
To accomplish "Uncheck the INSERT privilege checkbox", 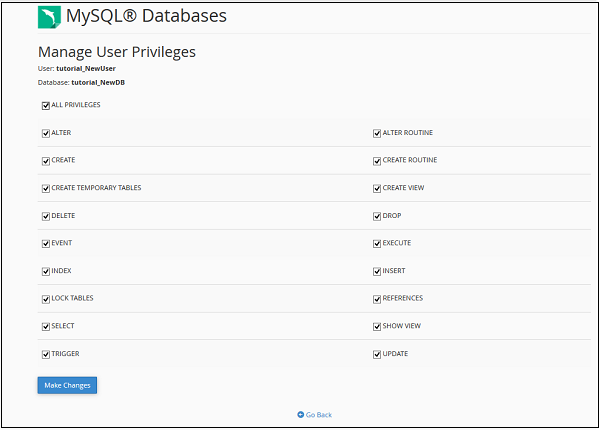I will (377, 271).
